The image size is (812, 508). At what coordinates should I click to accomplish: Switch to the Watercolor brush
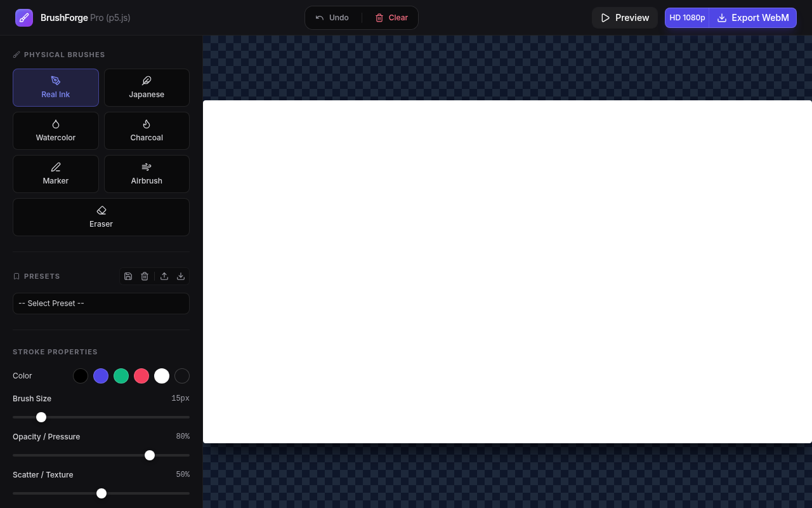pos(56,131)
